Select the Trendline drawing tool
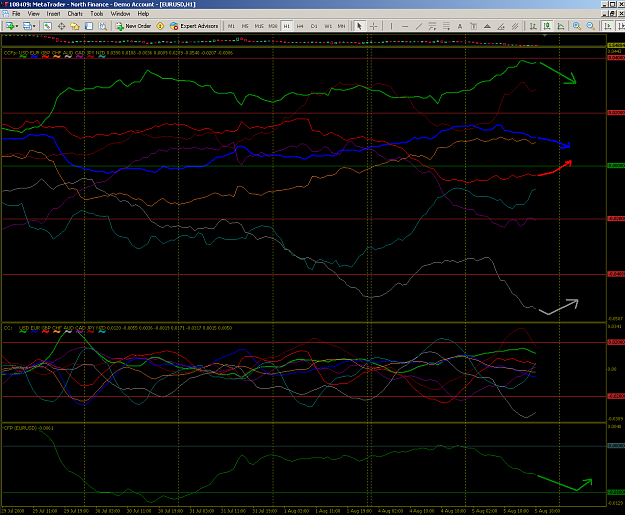This screenshot has height=516, width=625. (419, 26)
